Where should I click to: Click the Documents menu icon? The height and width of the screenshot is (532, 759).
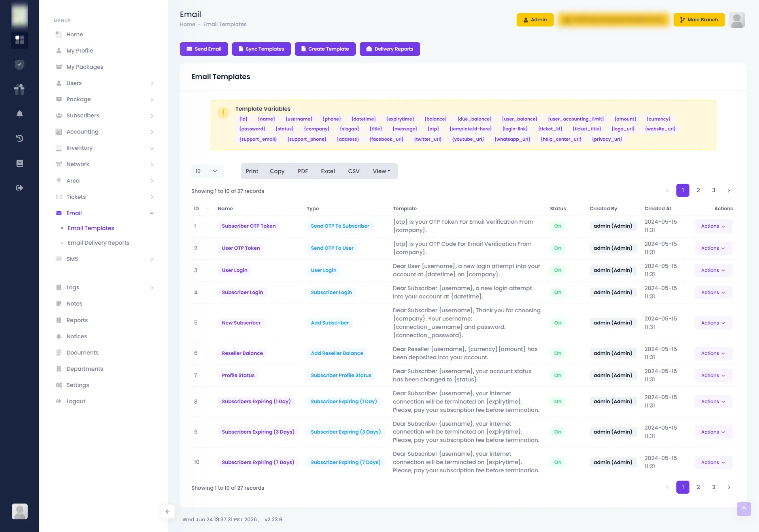[59, 353]
